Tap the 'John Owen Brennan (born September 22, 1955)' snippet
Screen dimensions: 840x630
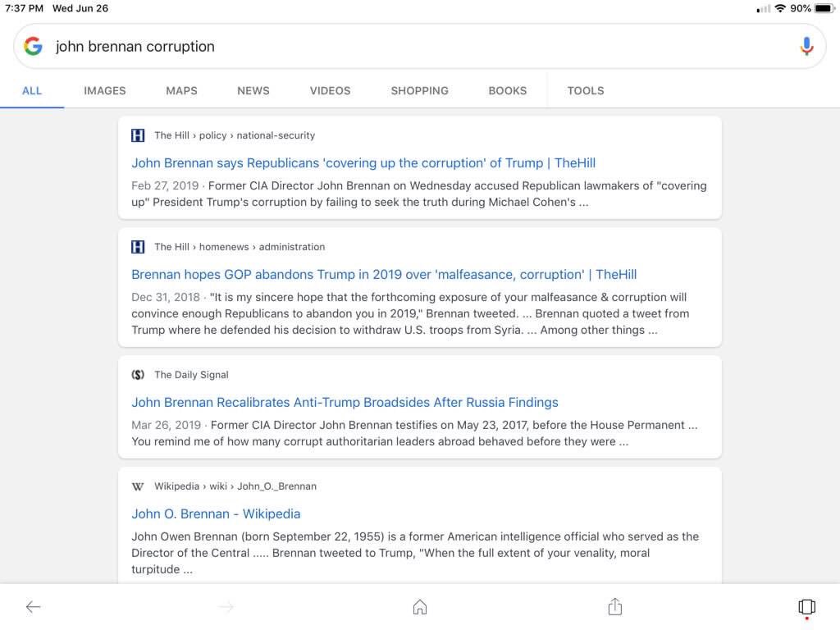[415, 553]
